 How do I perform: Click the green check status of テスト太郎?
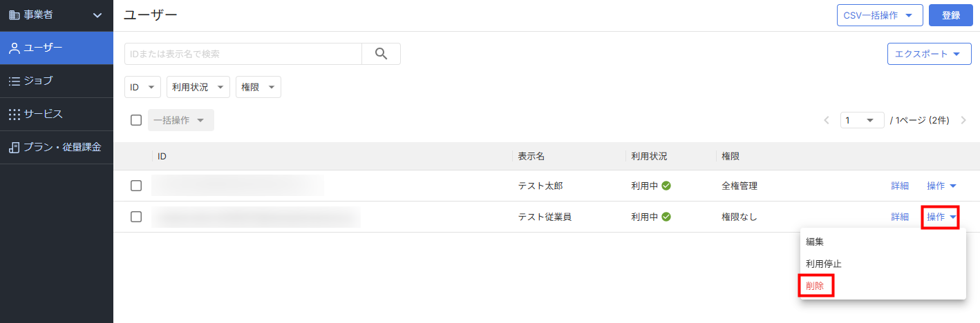click(x=666, y=186)
